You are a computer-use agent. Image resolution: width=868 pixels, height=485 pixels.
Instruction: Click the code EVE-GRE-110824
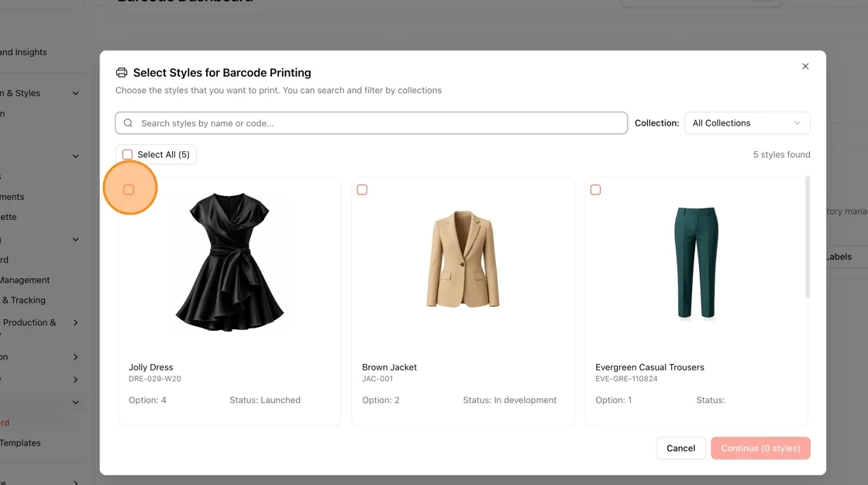coord(626,379)
